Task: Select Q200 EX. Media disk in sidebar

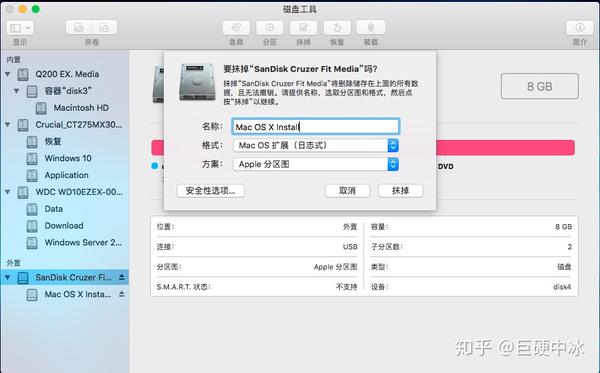Action: 67,74
